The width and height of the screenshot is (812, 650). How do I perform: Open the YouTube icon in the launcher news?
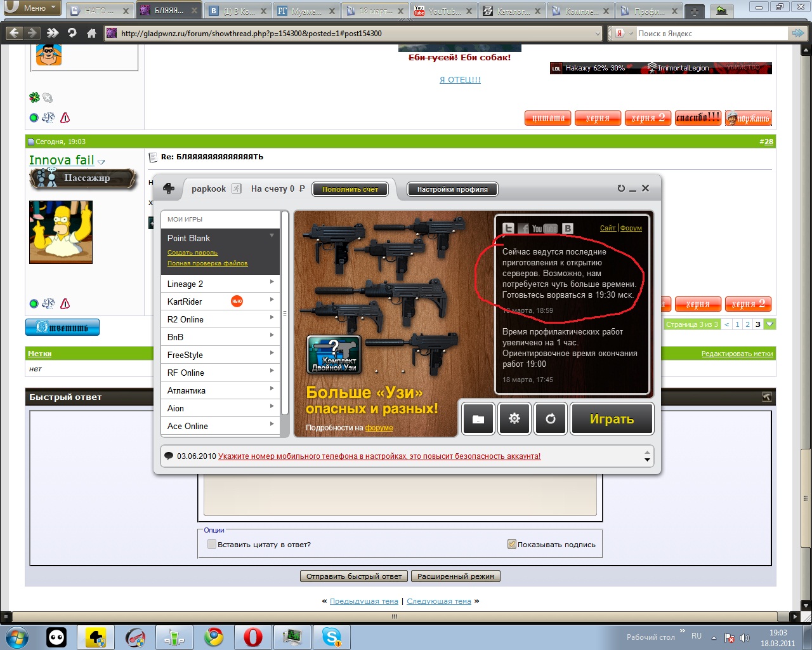[x=544, y=229]
